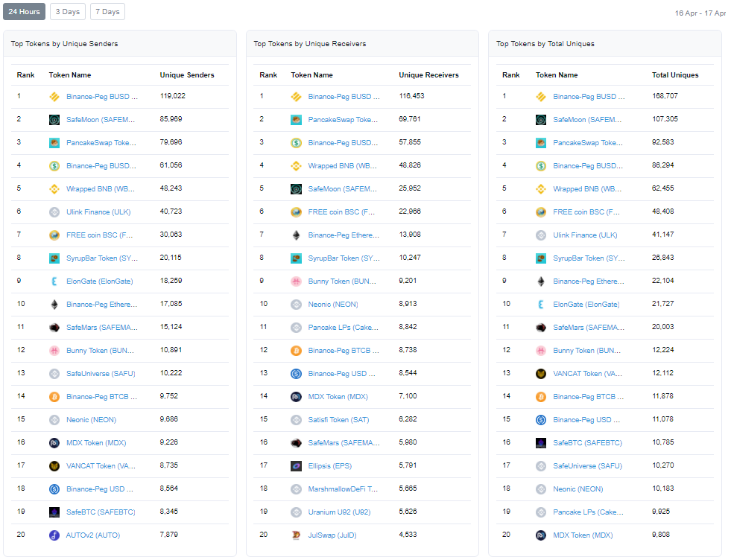The width and height of the screenshot is (731, 560).
Task: Click Binance-Peg USD icon in Unique Receivers table
Action: pos(296,373)
